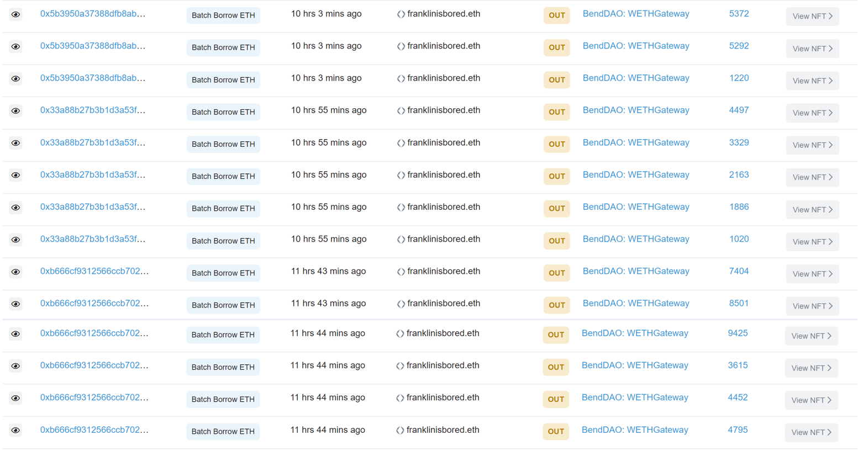Click the eye icon in token 7404 row
Screen dimensions: 868x451
pos(15,272)
